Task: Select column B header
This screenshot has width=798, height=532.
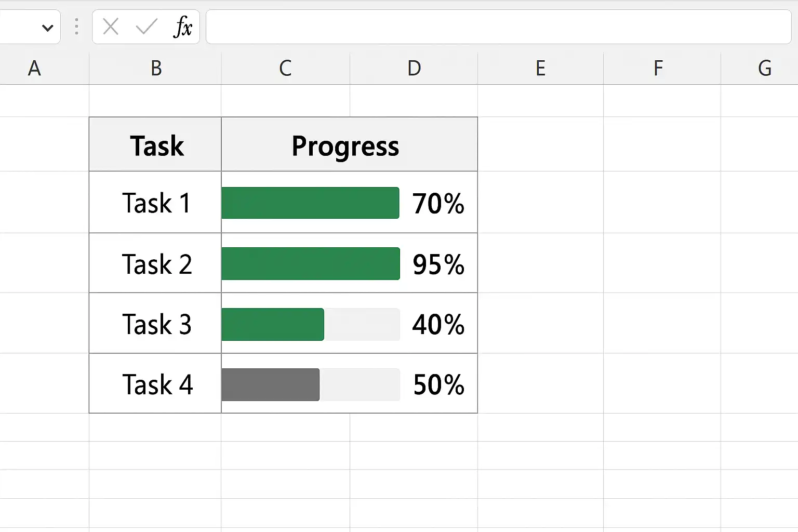Action: [156, 68]
